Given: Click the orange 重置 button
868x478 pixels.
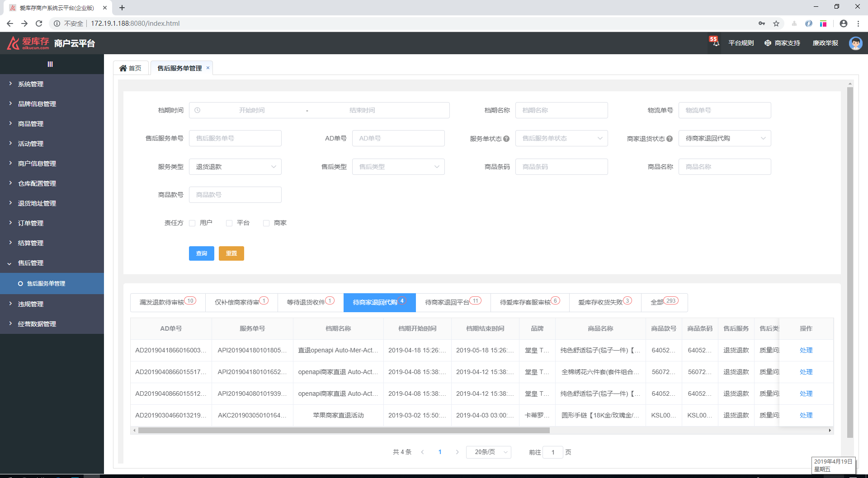Looking at the screenshot, I should [x=231, y=253].
